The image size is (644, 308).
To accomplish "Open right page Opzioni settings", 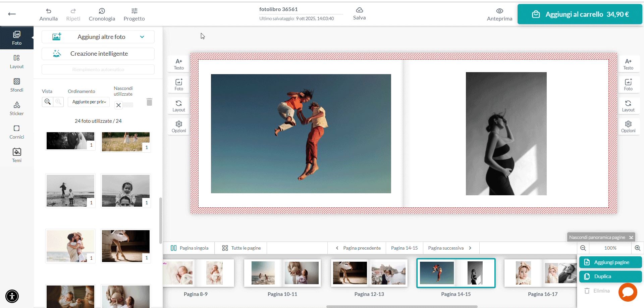I will pos(628,127).
